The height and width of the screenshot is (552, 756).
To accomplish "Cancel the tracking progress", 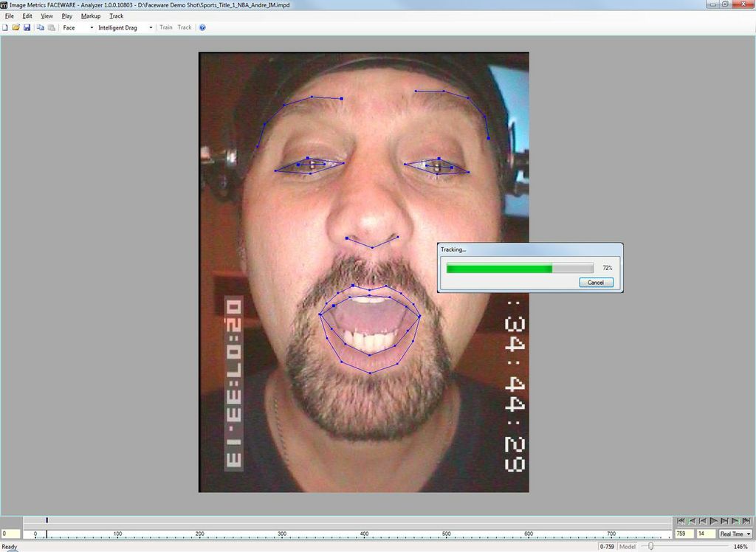I will pos(596,282).
